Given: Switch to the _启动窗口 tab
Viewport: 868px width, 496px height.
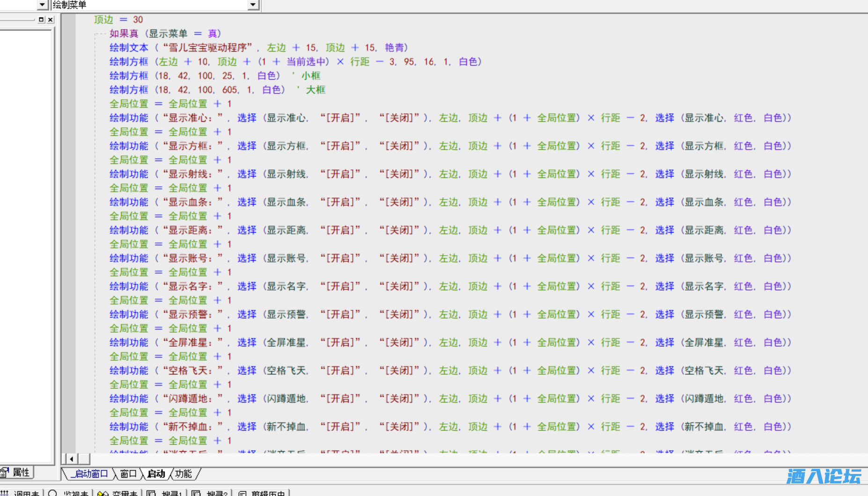Looking at the screenshot, I should [91, 474].
